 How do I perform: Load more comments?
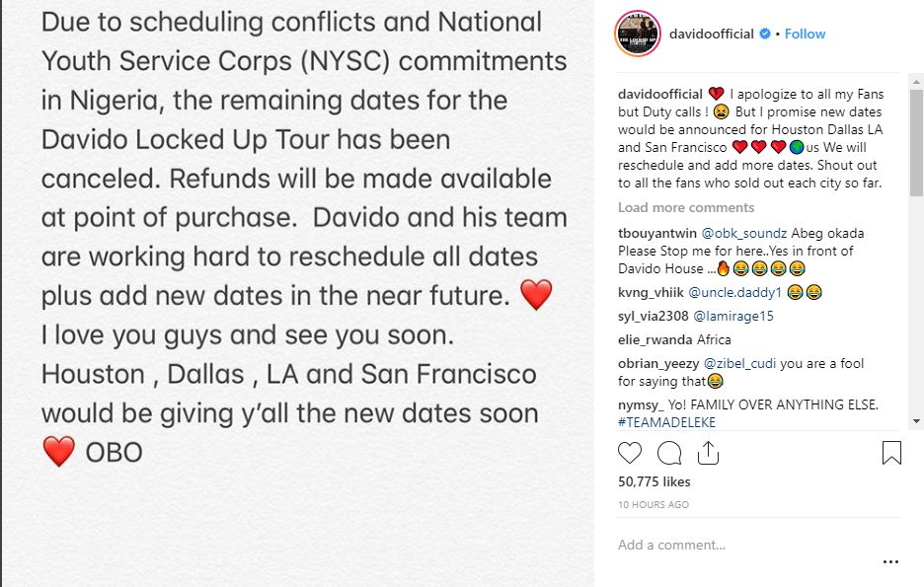pos(686,207)
